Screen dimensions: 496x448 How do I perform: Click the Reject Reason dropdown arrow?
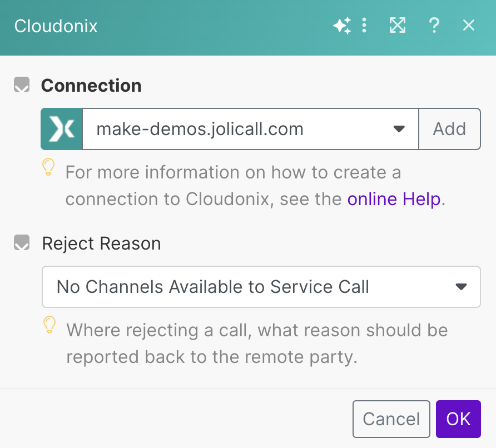(460, 287)
